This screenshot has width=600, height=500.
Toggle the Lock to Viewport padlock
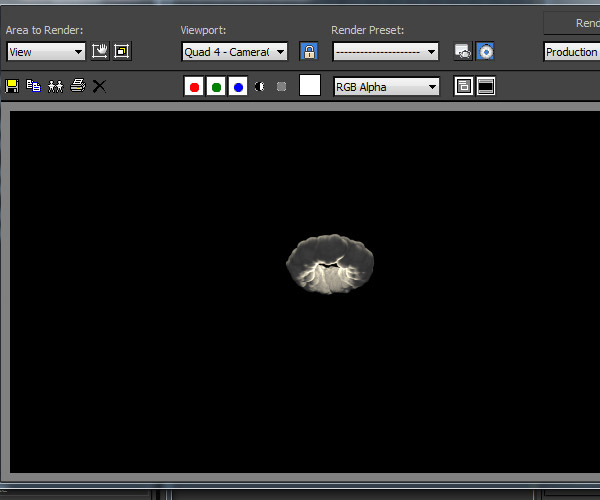(309, 51)
